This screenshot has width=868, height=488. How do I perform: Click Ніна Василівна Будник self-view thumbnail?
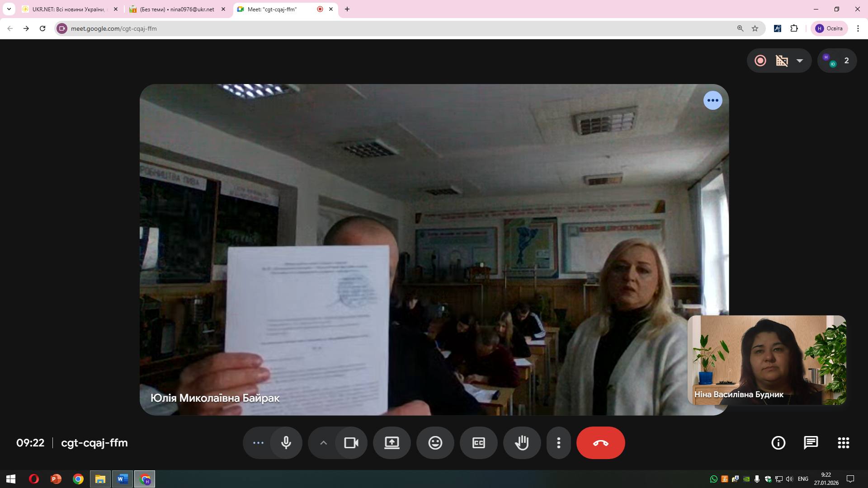[x=766, y=360]
